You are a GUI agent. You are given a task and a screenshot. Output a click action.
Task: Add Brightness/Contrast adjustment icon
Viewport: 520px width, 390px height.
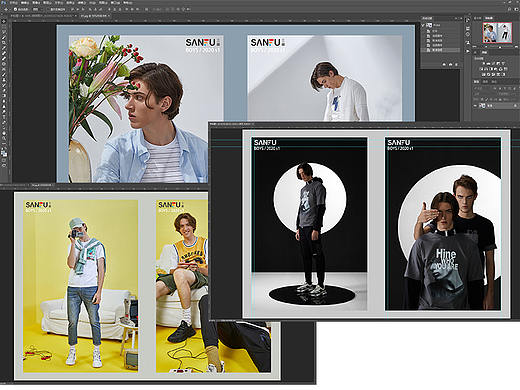(x=484, y=63)
